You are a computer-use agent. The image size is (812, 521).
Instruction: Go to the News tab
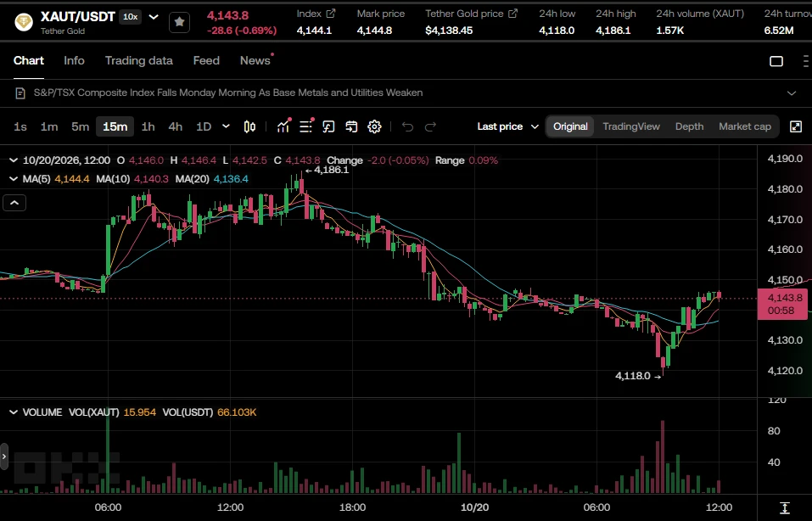point(255,60)
